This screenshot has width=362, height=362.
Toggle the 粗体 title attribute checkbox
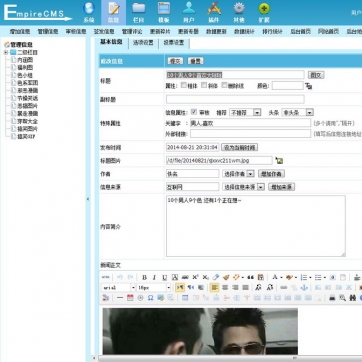point(184,85)
